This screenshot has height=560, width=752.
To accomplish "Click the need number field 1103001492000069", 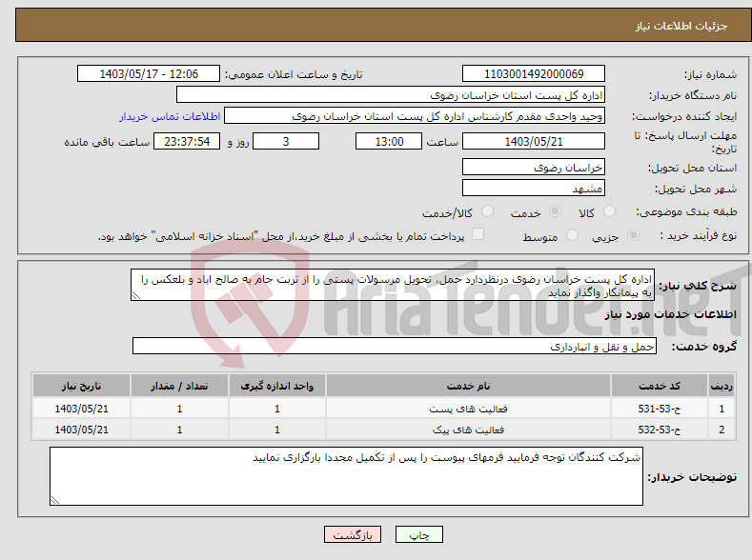I will (534, 73).
